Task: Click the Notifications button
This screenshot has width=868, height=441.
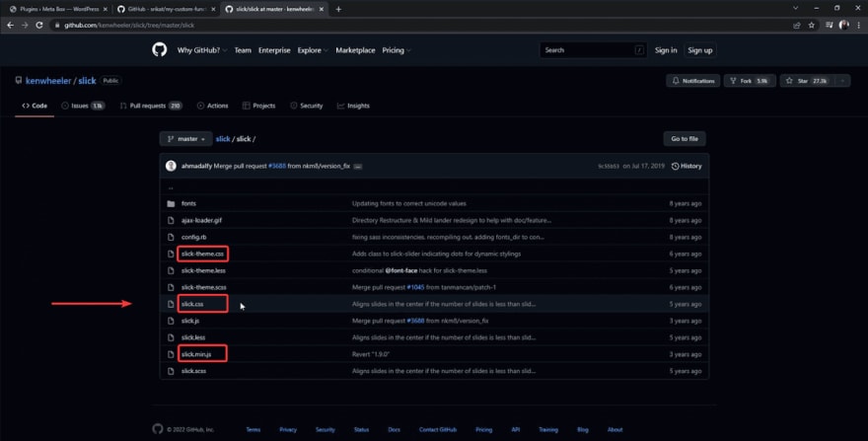Action: [x=693, y=81]
